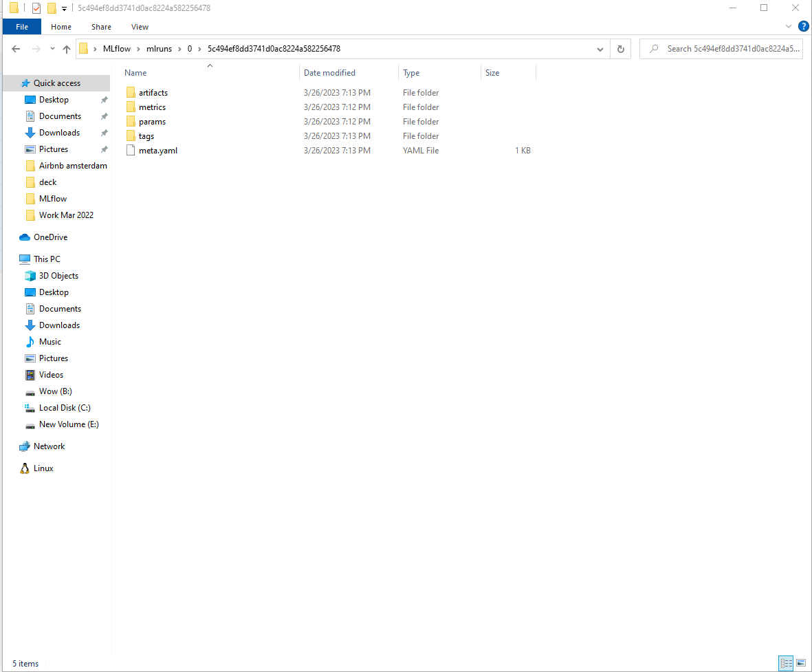Image resolution: width=812 pixels, height=672 pixels.
Task: Click 3/26/2023 7:13 PM date of artifacts
Action: tap(337, 93)
